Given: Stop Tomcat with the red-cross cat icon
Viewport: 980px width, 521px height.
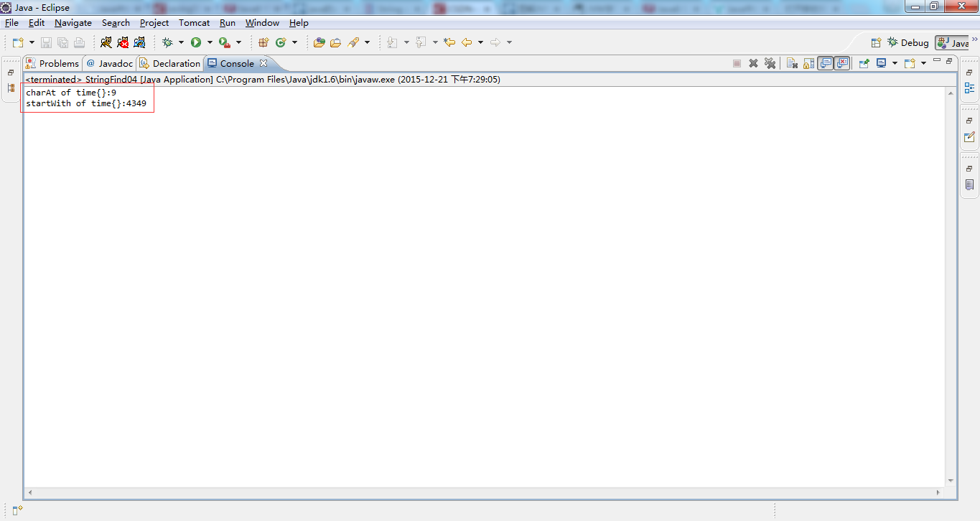Looking at the screenshot, I should (x=123, y=42).
